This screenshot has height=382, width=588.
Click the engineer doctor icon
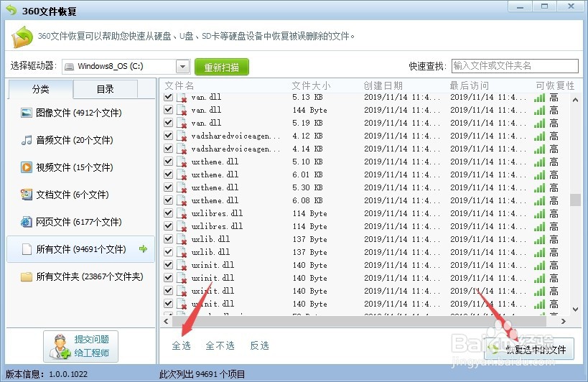coord(59,346)
